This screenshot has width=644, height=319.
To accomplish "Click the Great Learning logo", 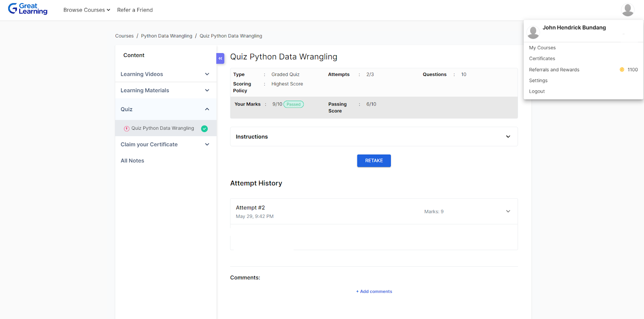I will pos(28,9).
